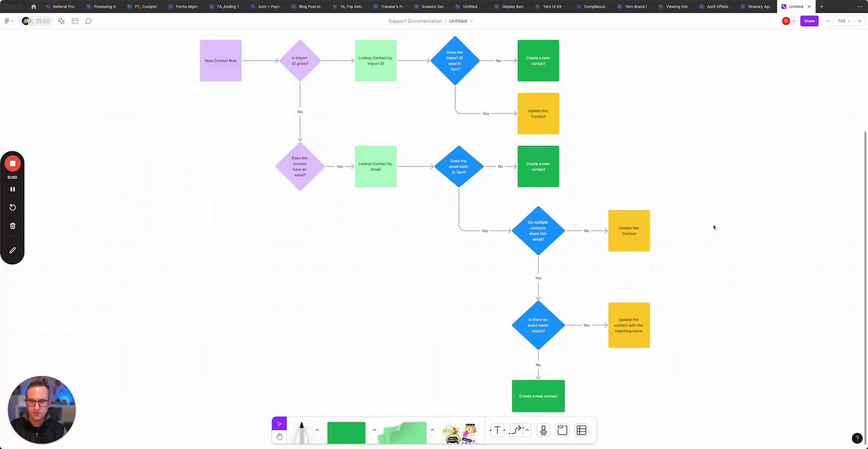Switch to the Tern UI Kit tab
Viewport: 868px width, 449px height.
click(x=549, y=6)
